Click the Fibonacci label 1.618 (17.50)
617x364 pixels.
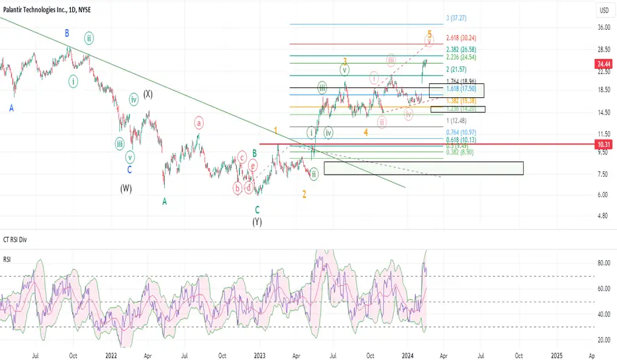[x=461, y=89]
